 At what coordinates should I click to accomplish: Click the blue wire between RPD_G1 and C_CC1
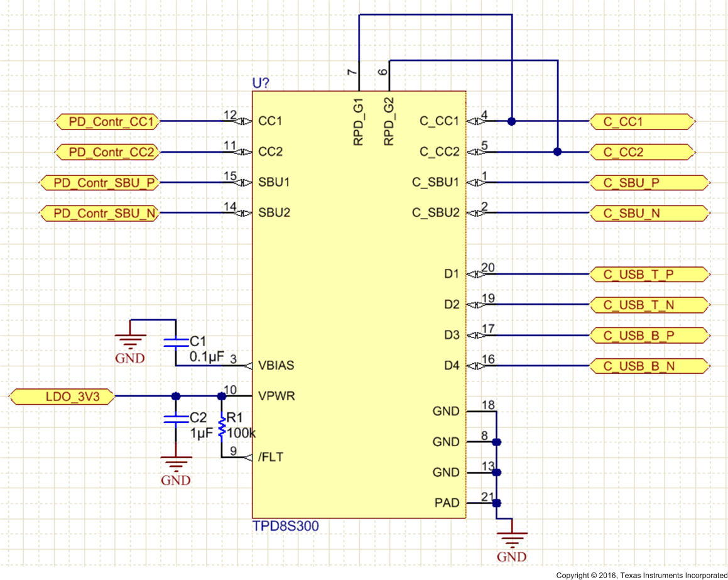(x=433, y=13)
